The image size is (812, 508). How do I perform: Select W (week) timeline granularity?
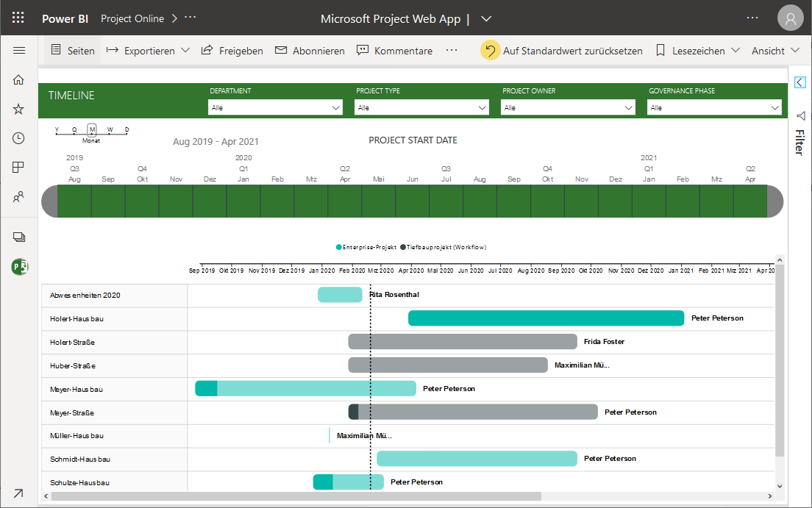pos(110,129)
